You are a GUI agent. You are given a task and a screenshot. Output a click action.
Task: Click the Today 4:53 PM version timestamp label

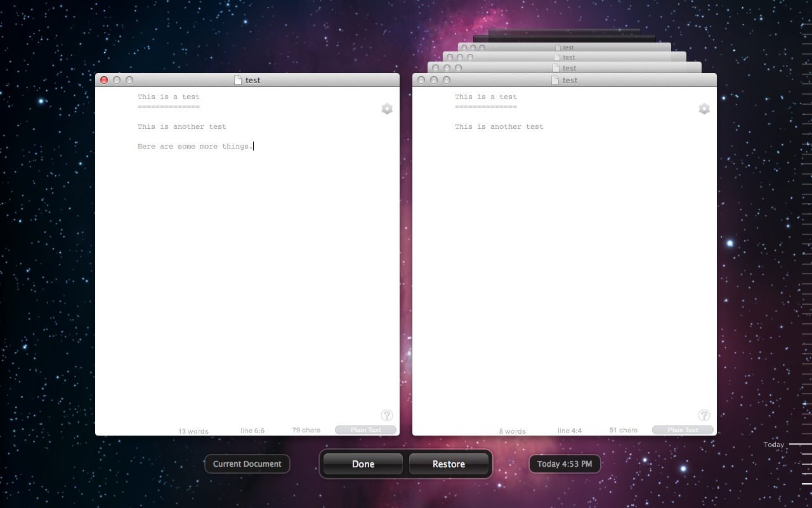coord(564,464)
